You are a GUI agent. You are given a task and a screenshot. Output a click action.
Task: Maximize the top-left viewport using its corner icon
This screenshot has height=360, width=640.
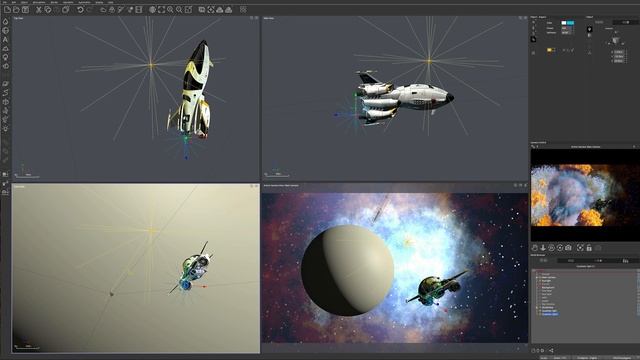256,18
